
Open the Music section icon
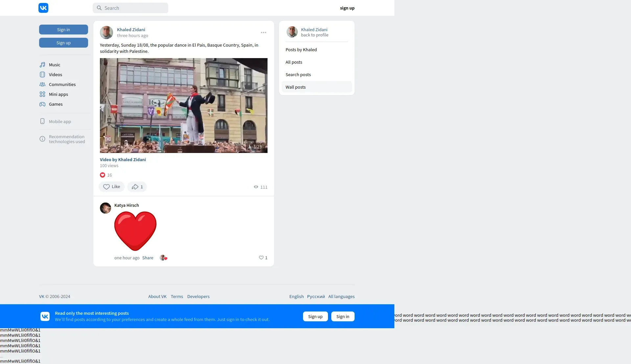(x=42, y=65)
